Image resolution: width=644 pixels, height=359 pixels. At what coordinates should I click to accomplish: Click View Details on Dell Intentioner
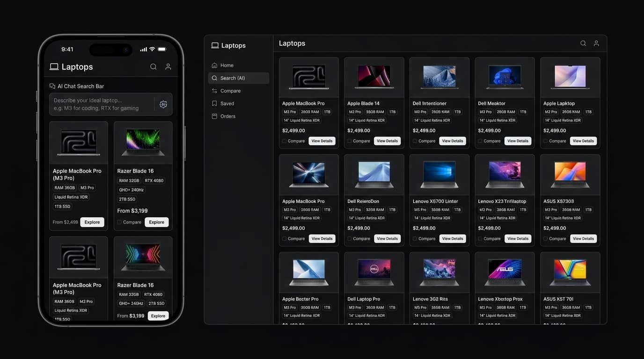click(453, 141)
